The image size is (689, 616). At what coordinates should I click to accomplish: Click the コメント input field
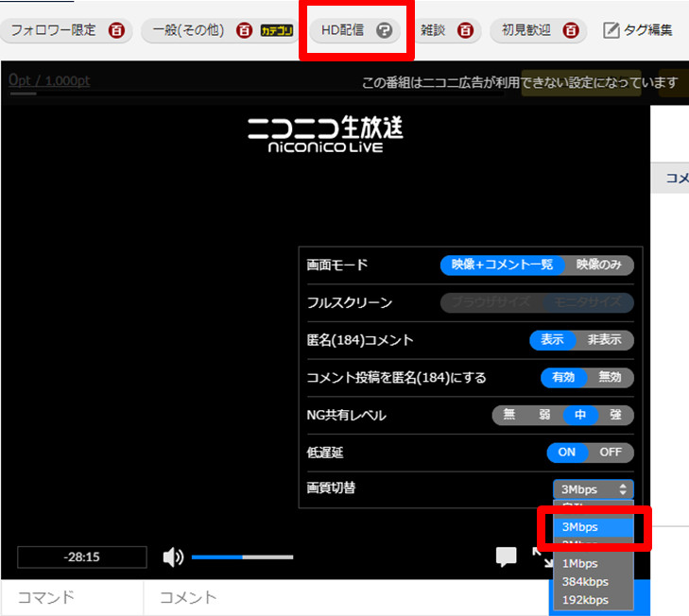(x=346, y=597)
